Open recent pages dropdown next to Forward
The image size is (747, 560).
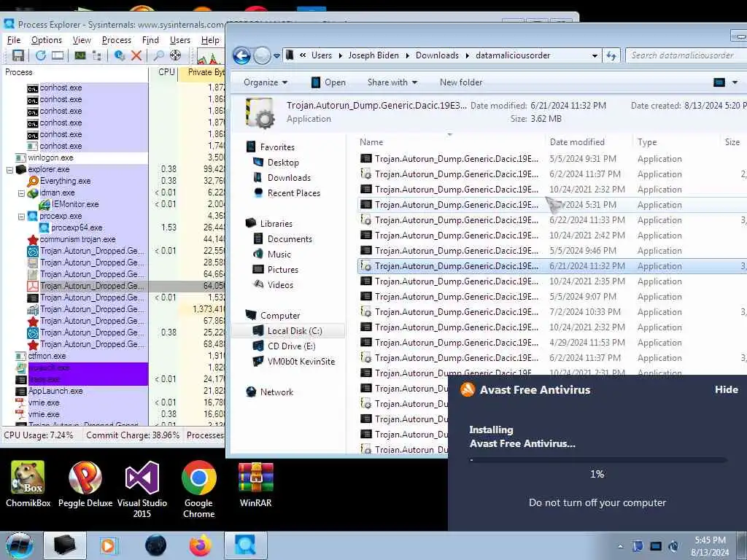(276, 56)
